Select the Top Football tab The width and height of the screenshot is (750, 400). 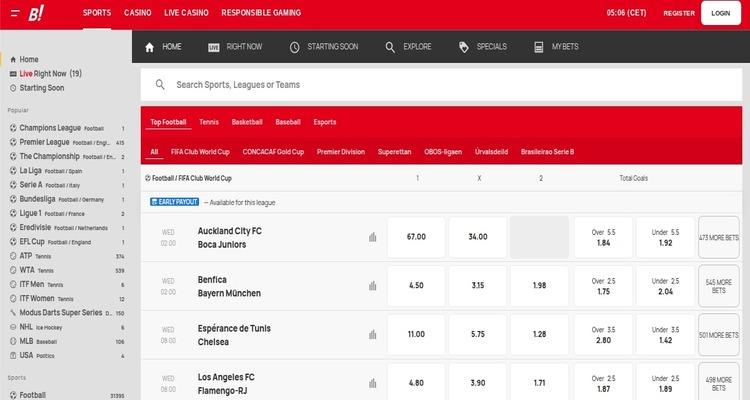click(168, 122)
